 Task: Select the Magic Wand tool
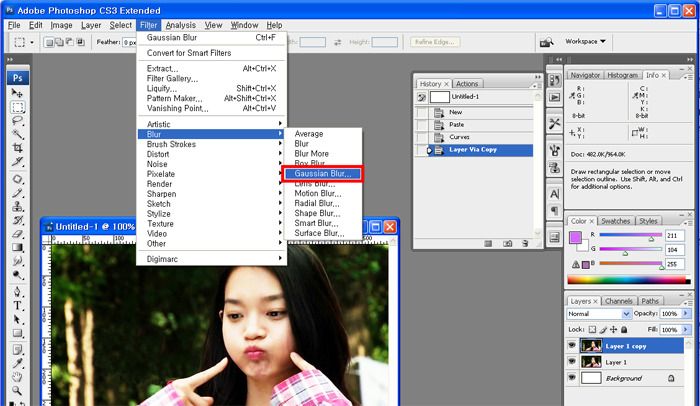17,134
